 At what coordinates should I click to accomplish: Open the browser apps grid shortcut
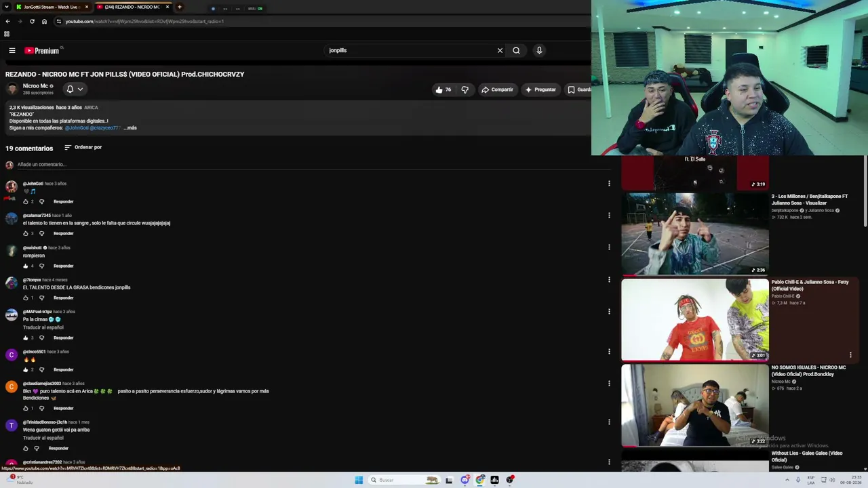tap(7, 34)
